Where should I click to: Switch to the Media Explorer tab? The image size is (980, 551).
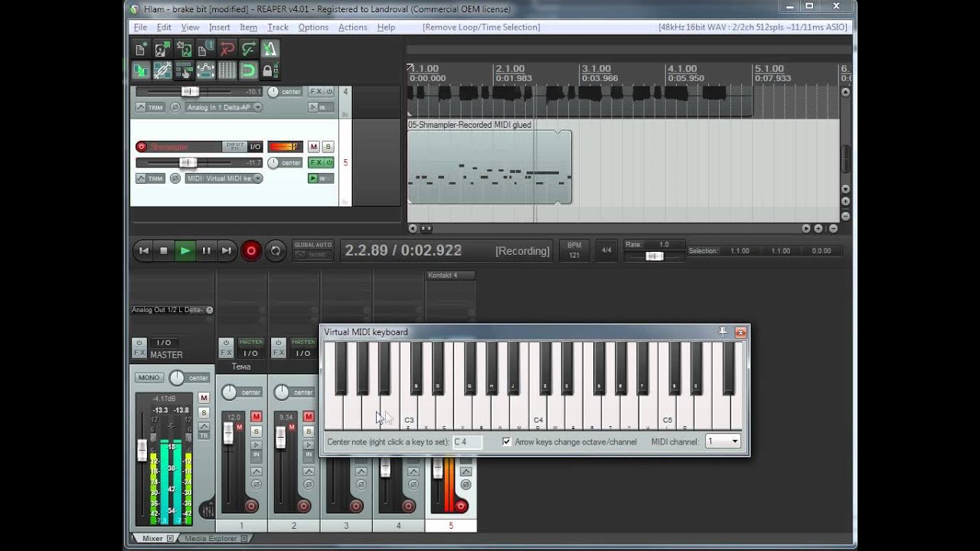[x=216, y=539]
